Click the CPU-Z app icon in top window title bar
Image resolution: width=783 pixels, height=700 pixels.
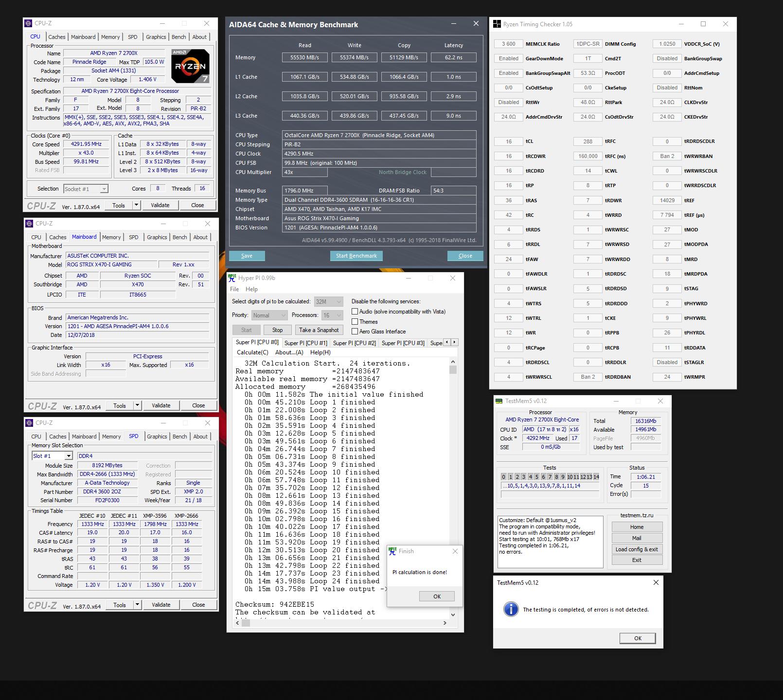tap(29, 23)
